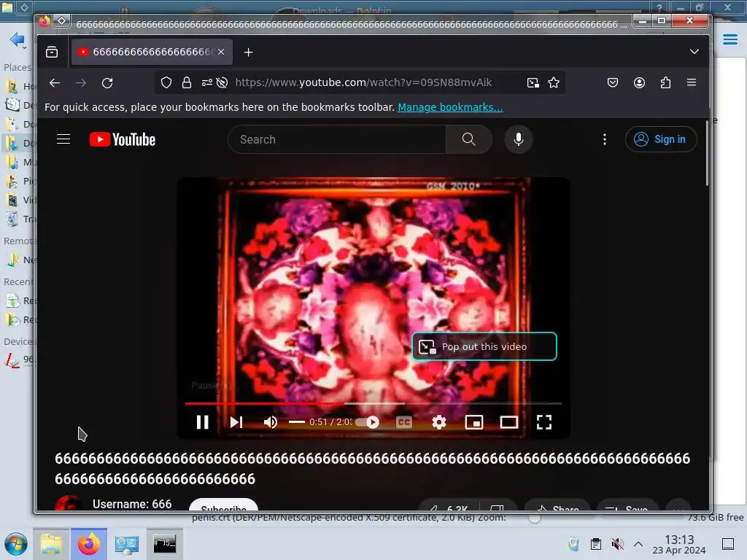Toggle the autoplay switch
Screen dimensions: 747x560
[368, 422]
